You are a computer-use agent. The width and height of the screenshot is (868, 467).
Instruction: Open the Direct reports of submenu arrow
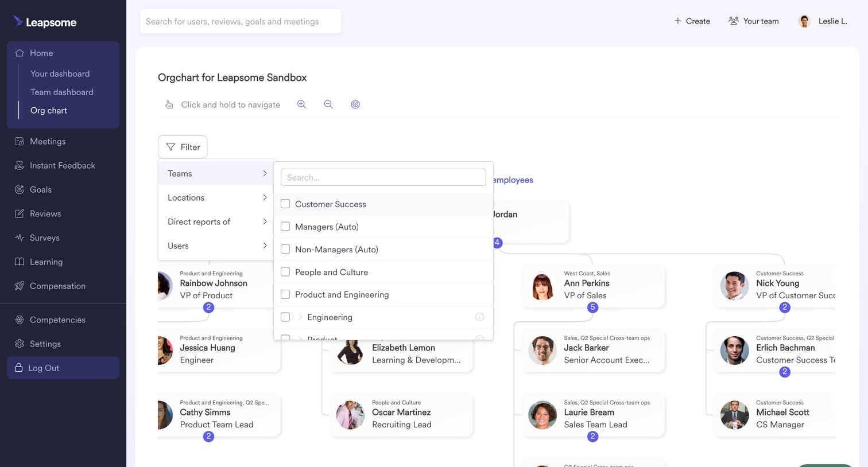click(x=265, y=221)
